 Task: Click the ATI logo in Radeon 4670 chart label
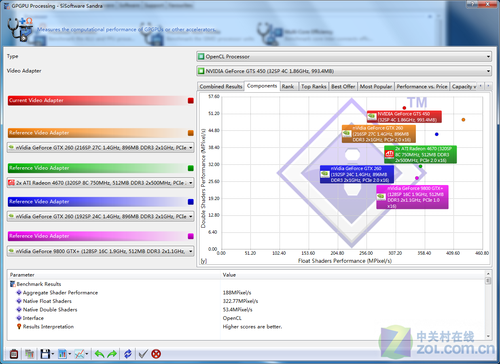click(389, 154)
